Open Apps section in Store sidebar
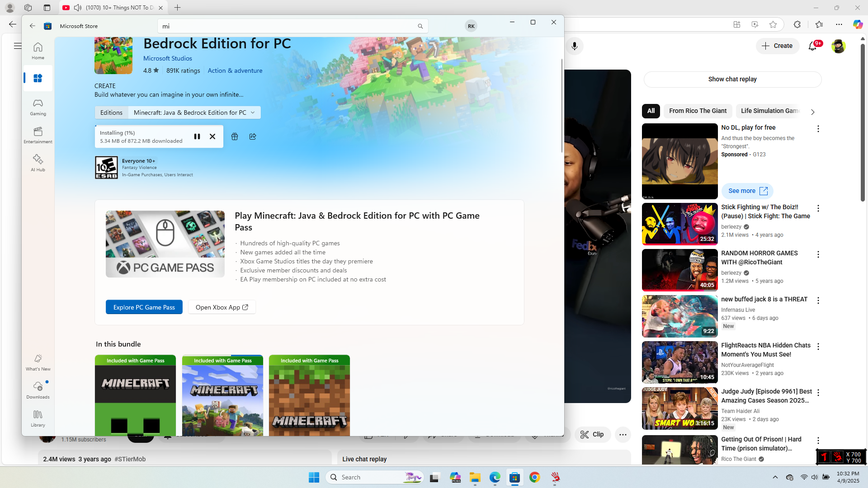The image size is (868, 488). pos(38,78)
